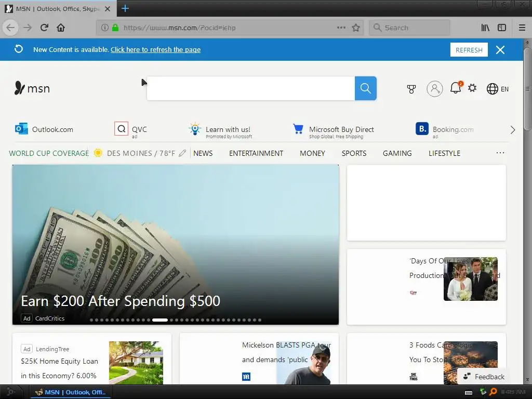Click the address bar URL
The width and height of the screenshot is (532, 399).
[179, 28]
